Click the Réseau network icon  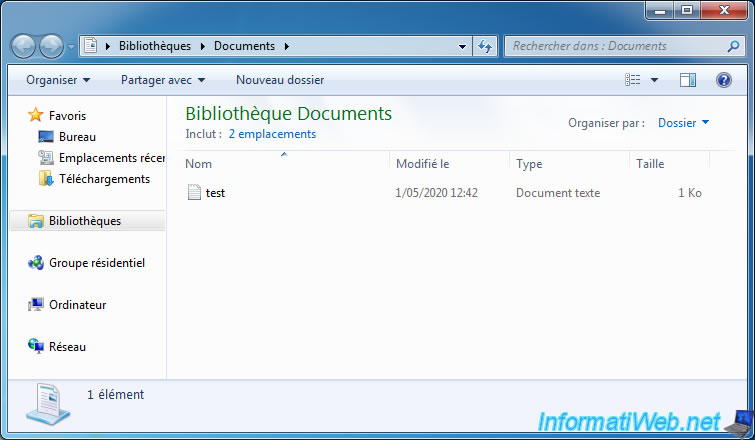[x=36, y=347]
